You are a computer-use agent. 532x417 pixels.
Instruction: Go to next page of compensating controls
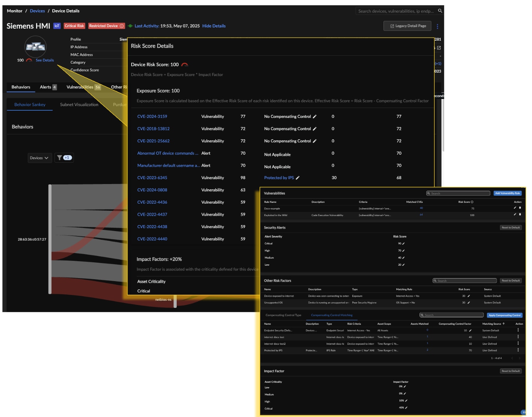(520, 358)
